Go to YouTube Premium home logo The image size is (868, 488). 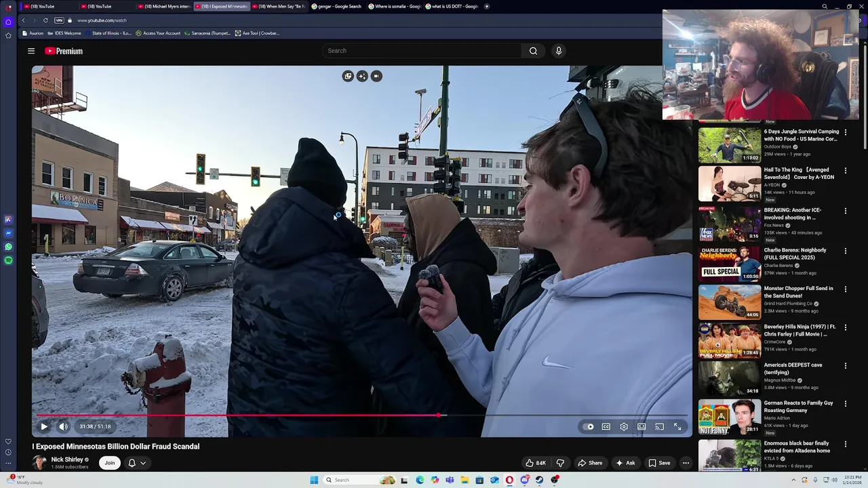tap(64, 51)
